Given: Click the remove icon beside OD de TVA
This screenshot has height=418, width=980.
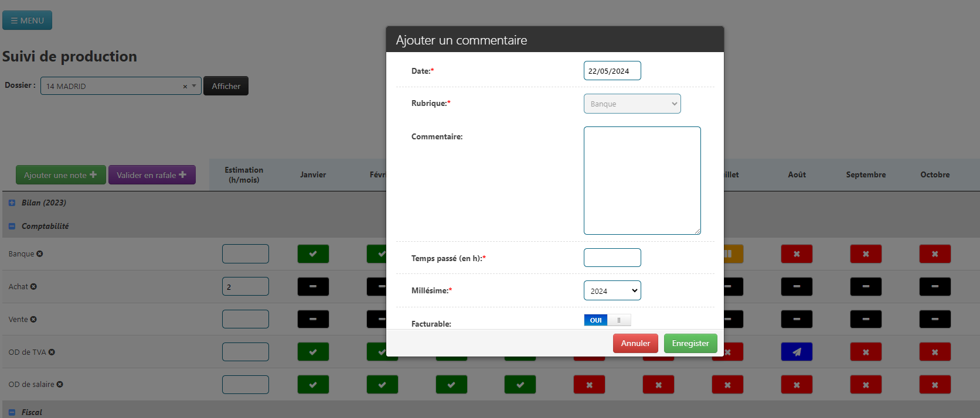Looking at the screenshot, I should (52, 352).
